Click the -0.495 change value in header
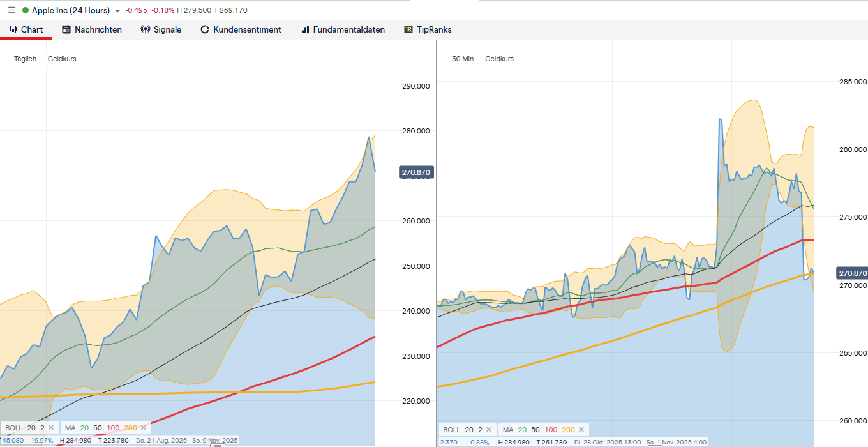This screenshot has width=868, height=447. click(137, 10)
